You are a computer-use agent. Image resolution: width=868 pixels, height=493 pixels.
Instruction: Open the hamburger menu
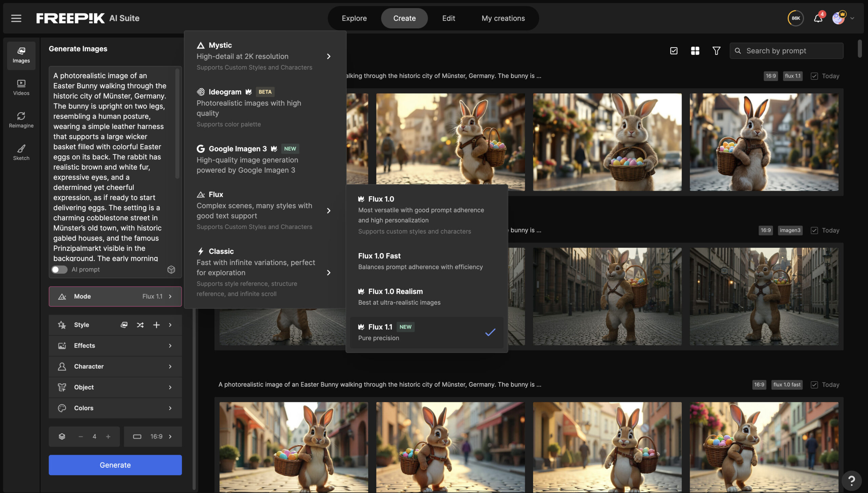pyautogui.click(x=16, y=18)
